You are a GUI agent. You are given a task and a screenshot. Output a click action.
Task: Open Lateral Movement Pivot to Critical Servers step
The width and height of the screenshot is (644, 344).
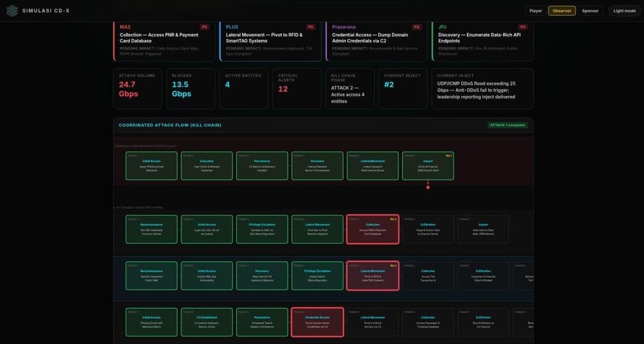pos(373,322)
